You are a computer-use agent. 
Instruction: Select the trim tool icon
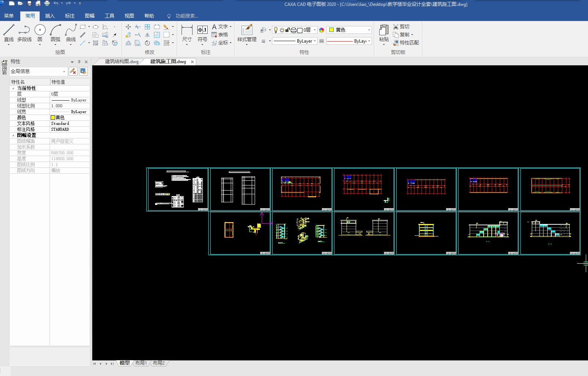point(138,27)
